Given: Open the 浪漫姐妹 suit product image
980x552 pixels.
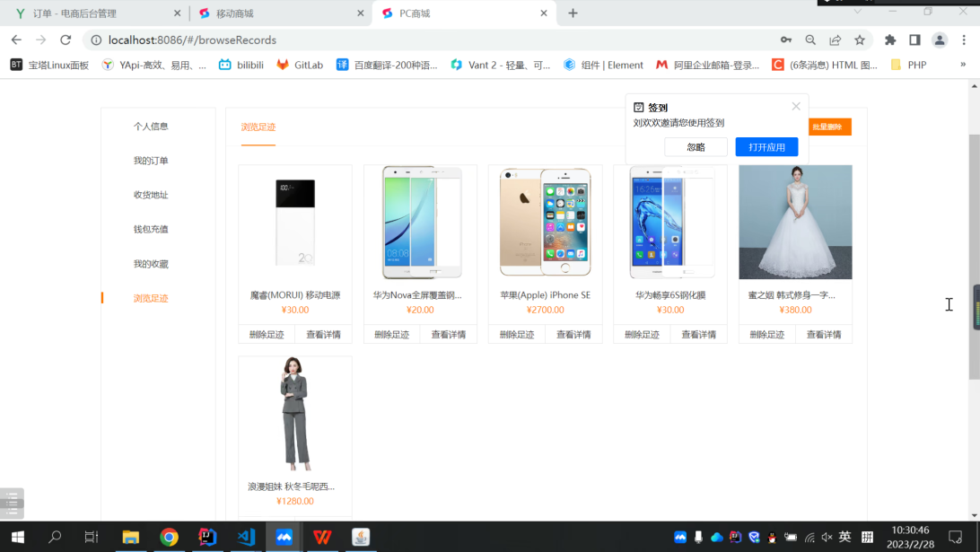Looking at the screenshot, I should (x=295, y=414).
